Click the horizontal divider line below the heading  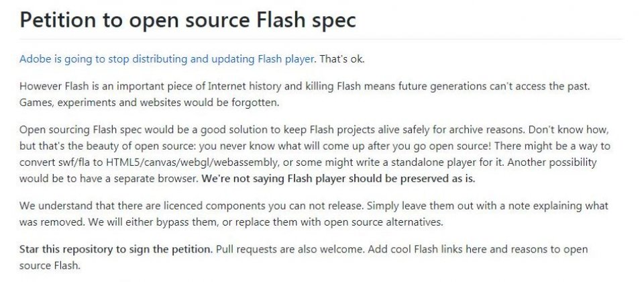pos(321,40)
